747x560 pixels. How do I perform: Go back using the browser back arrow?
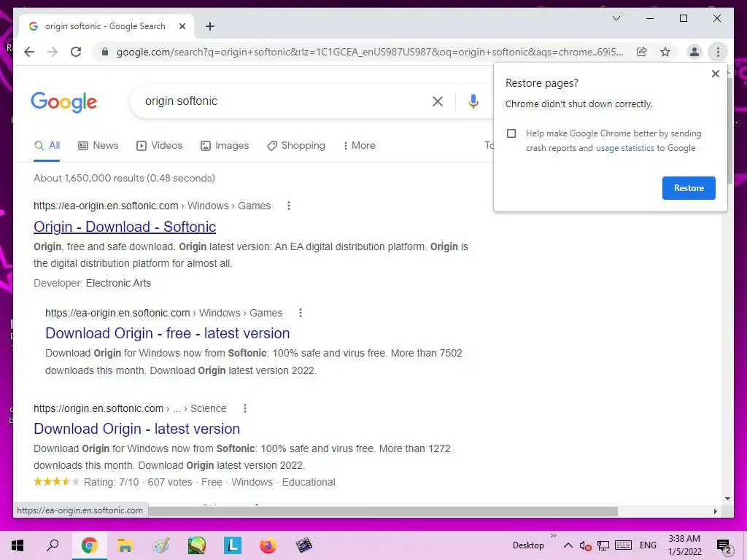pyautogui.click(x=29, y=52)
